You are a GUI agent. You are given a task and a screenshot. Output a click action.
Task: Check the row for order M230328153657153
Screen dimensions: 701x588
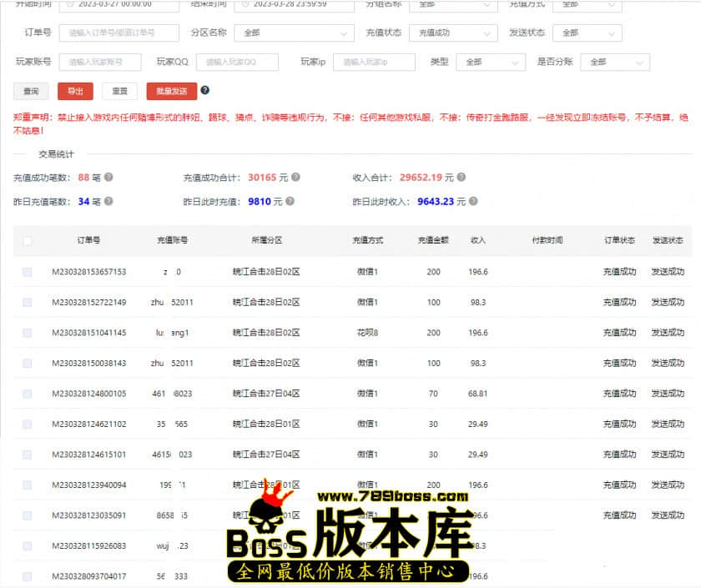(x=28, y=272)
